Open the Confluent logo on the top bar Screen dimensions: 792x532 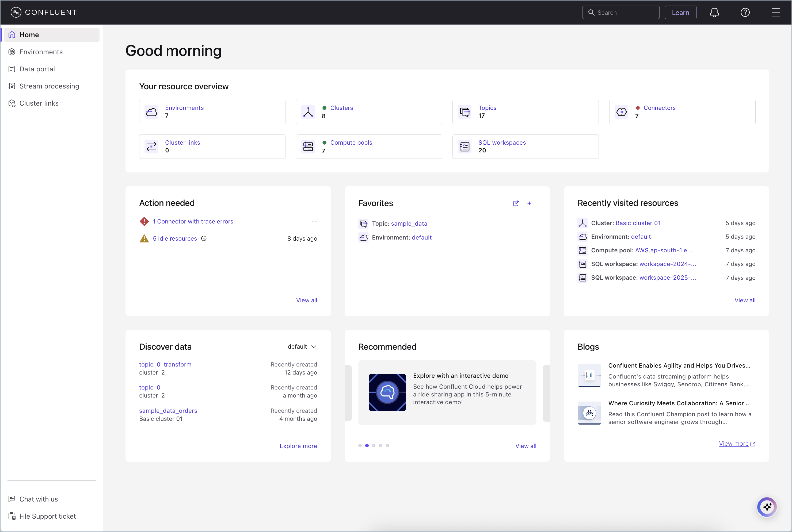click(43, 12)
